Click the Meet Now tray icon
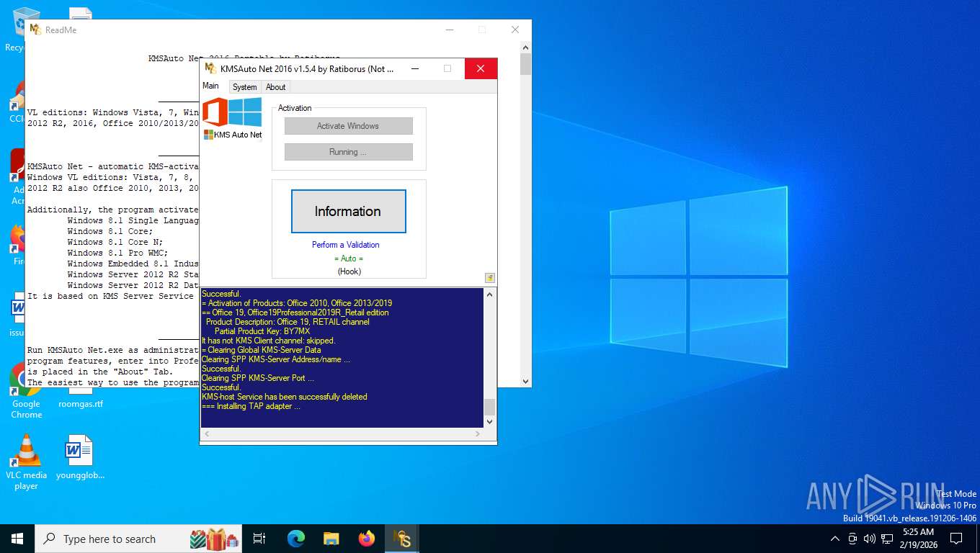Image resolution: width=980 pixels, height=553 pixels. (x=852, y=539)
